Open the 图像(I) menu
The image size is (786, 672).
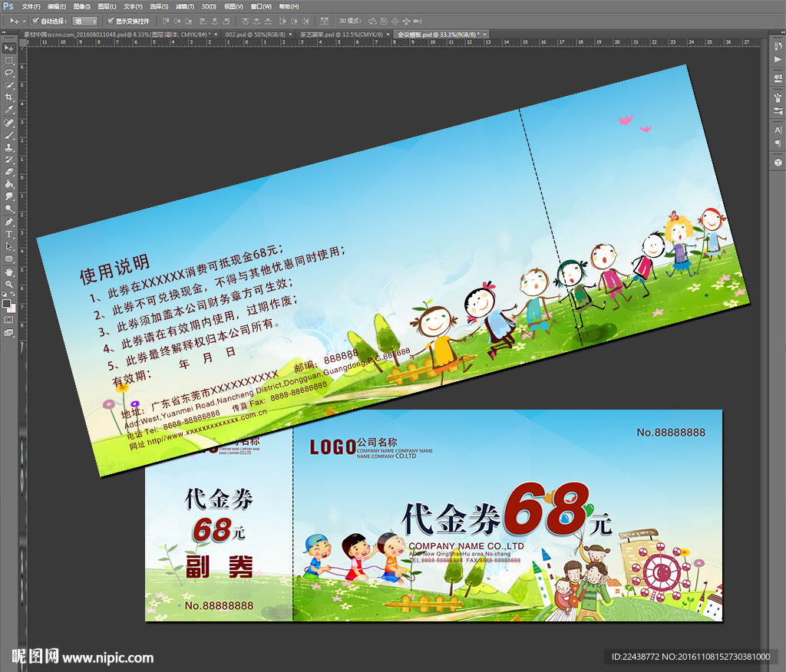pos(81,6)
